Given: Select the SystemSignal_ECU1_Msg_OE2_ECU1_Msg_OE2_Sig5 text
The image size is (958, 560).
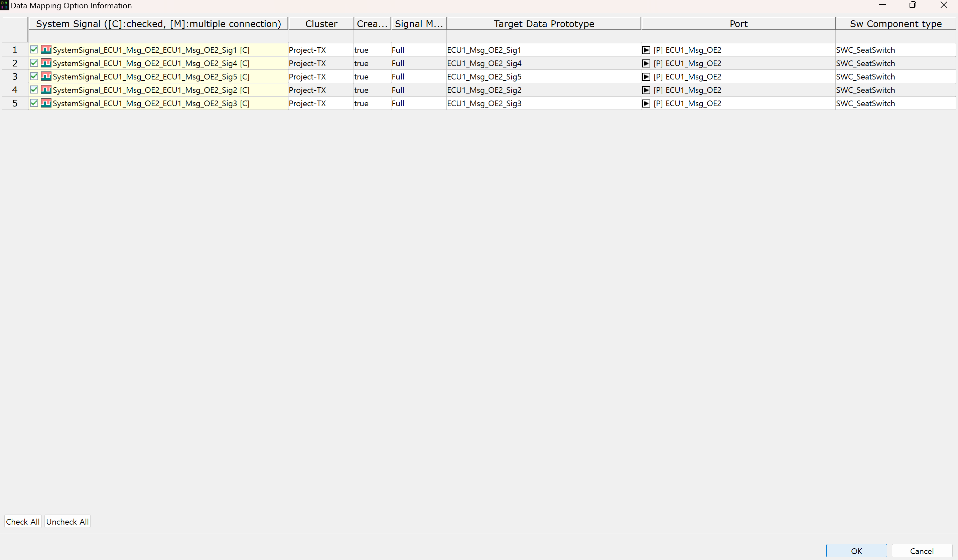Looking at the screenshot, I should [145, 77].
